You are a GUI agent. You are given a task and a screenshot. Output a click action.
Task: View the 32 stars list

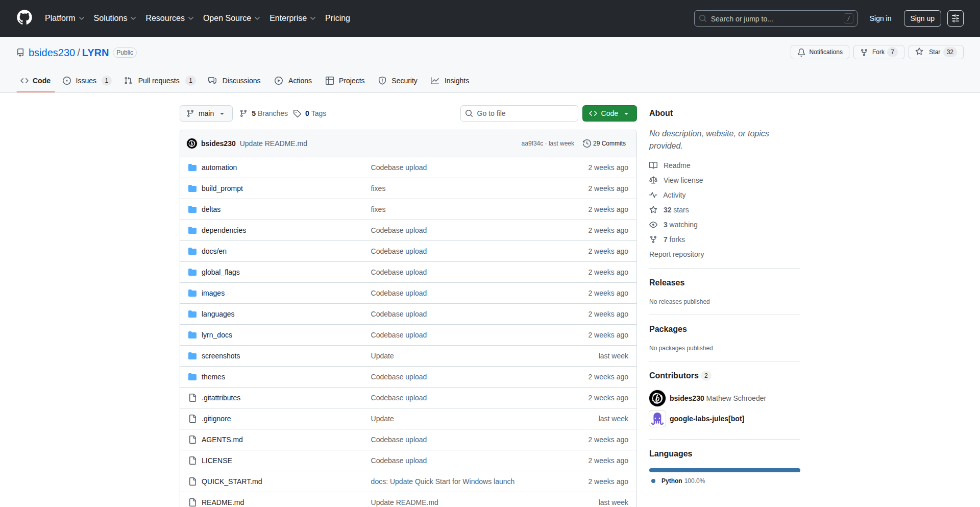click(669, 210)
